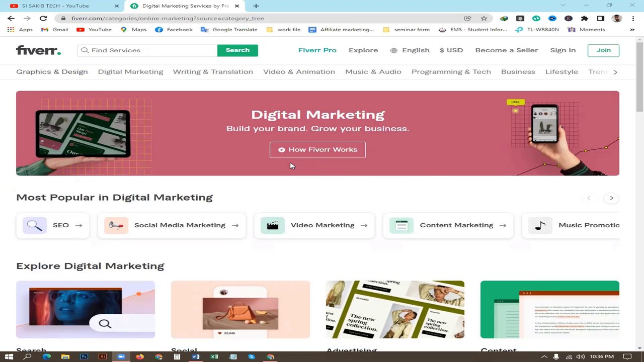Open Graphics & Design category menu
This screenshot has width=644, height=362.
coord(52,72)
